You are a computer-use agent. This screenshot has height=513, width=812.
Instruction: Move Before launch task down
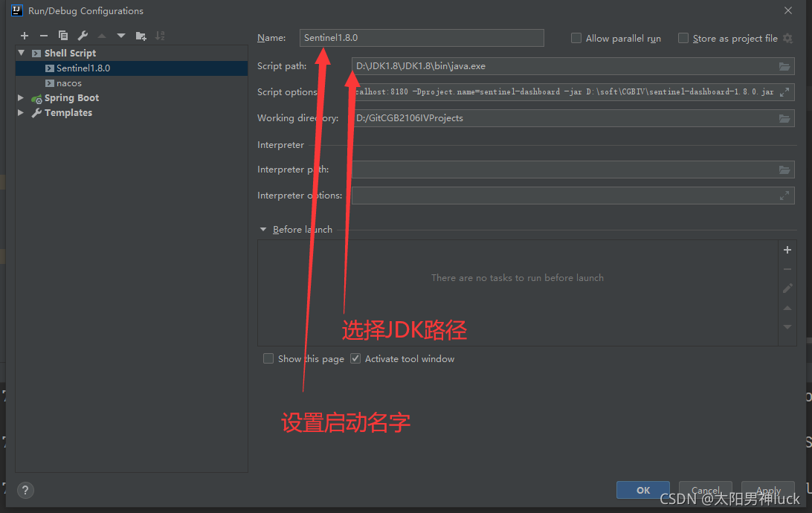pos(787,327)
